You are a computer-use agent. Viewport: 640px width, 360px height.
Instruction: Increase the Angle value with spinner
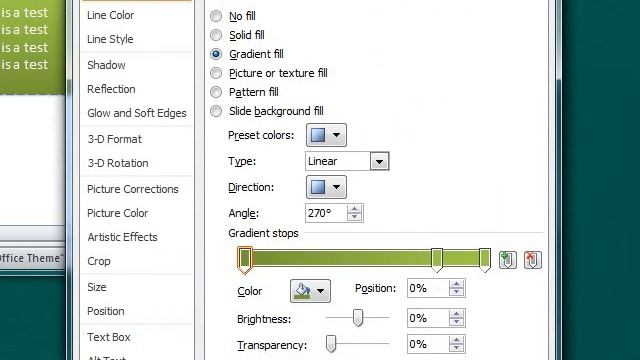[x=354, y=209]
